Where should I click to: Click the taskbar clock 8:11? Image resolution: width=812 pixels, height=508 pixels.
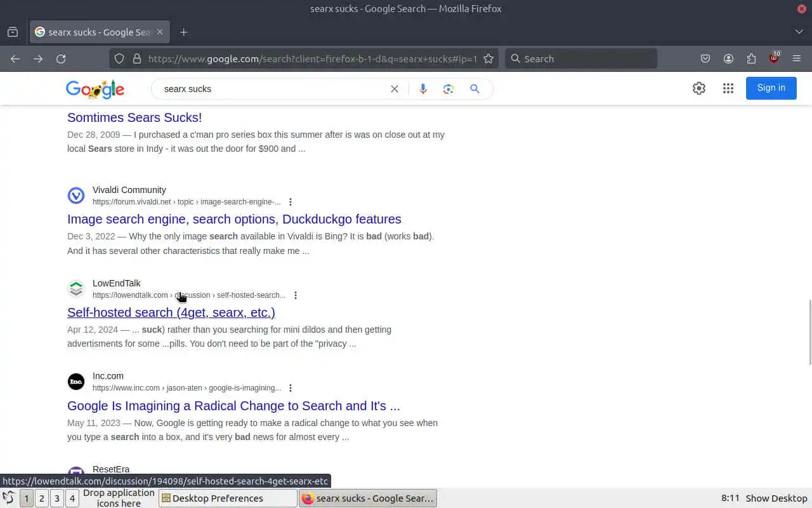[730, 498]
